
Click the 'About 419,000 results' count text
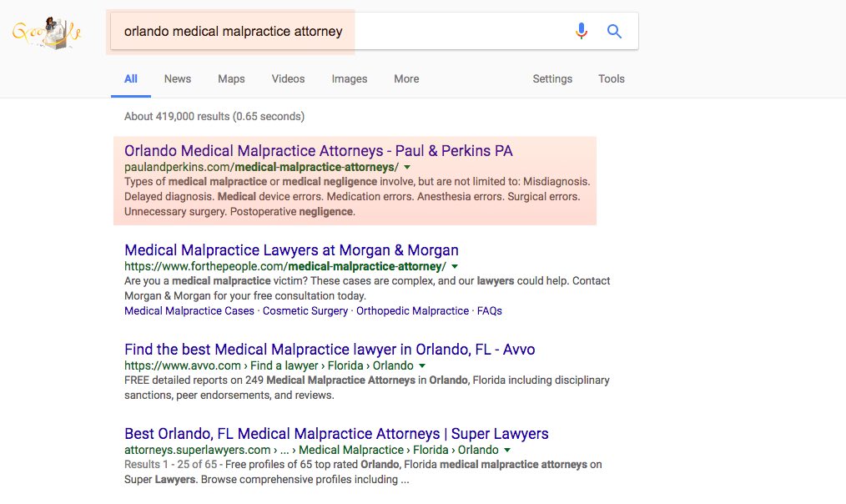[x=214, y=116]
